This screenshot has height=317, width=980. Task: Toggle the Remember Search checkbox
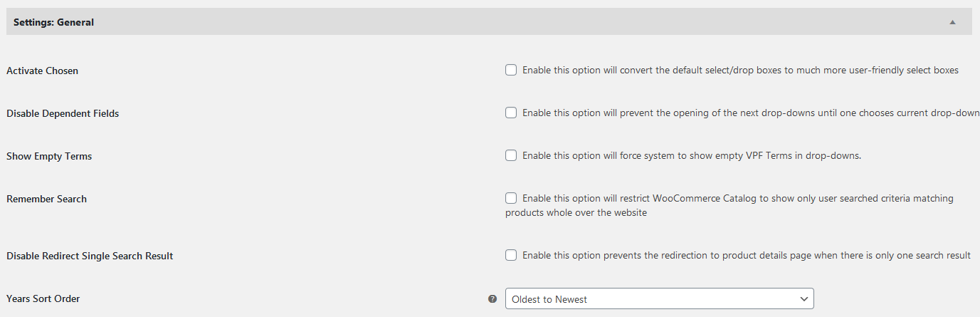pyautogui.click(x=511, y=198)
